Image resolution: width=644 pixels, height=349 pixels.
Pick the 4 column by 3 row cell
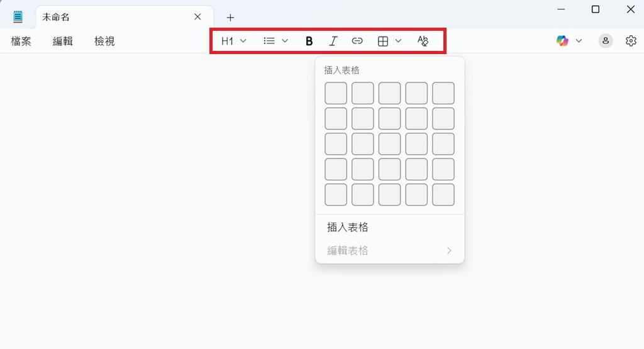click(416, 144)
